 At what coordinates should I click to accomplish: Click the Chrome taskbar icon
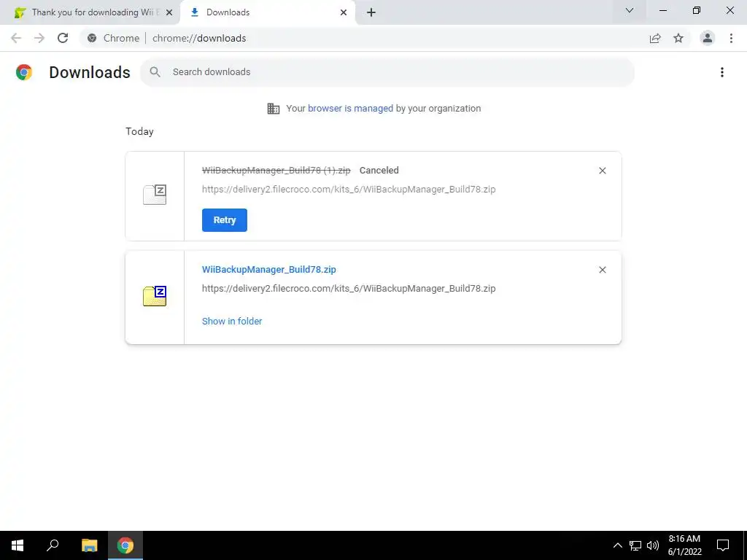coord(125,545)
